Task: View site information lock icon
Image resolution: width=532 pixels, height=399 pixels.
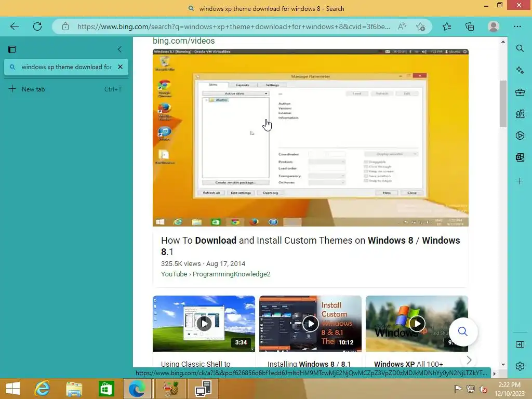Action: pyautogui.click(x=65, y=26)
